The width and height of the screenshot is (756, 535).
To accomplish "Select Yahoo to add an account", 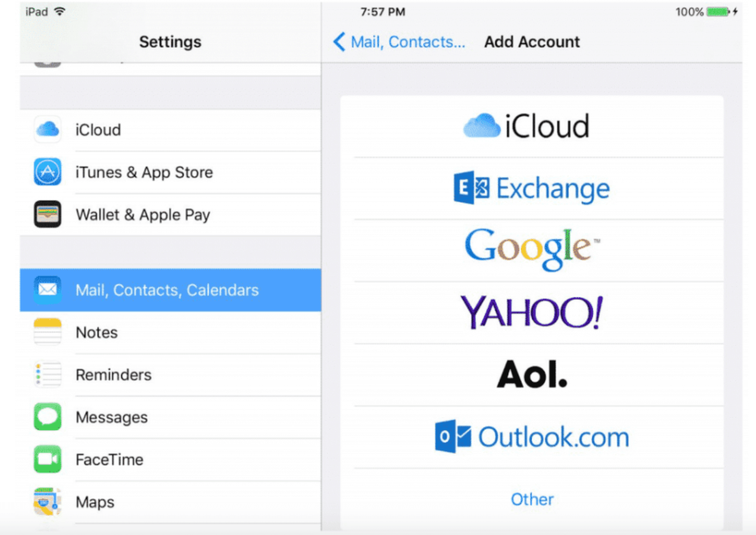I will (x=532, y=311).
